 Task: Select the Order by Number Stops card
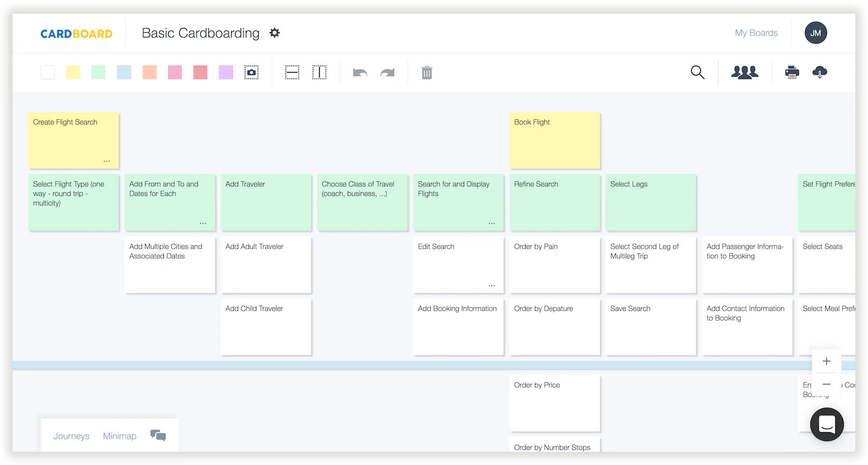[555, 445]
